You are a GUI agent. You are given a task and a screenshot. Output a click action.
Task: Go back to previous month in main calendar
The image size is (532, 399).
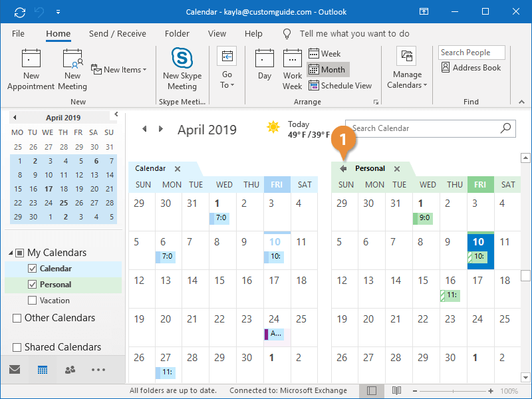click(144, 129)
